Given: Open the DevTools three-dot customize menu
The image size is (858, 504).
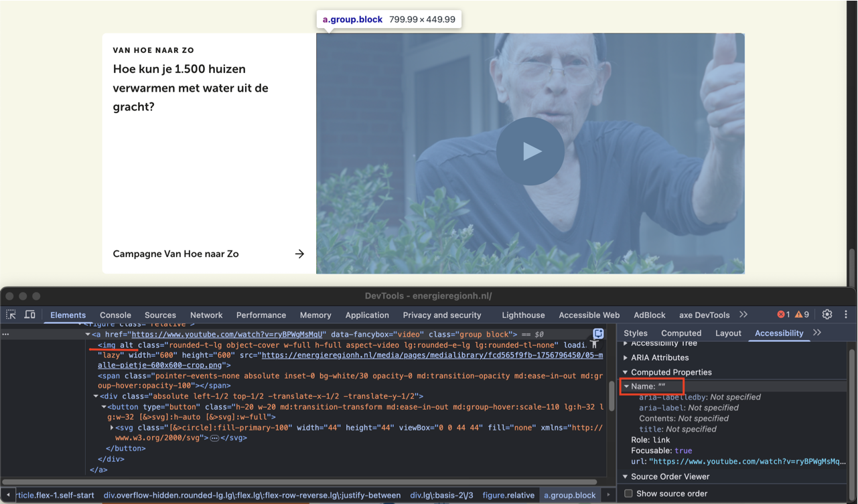Looking at the screenshot, I should (x=846, y=315).
